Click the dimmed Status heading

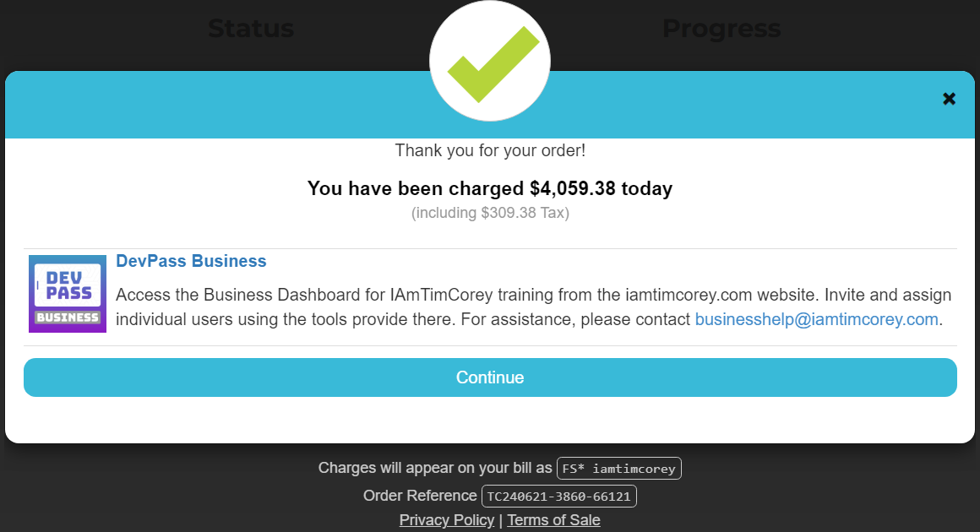[x=251, y=29]
